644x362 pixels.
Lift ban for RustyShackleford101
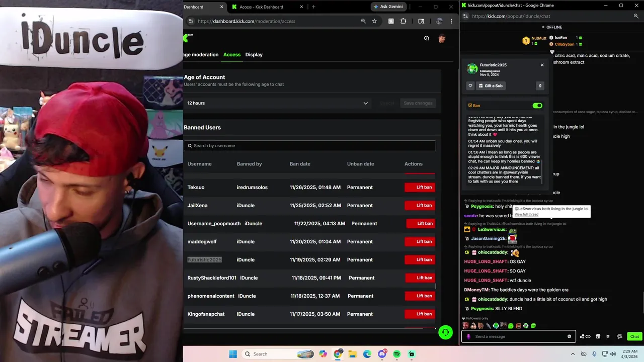(x=421, y=278)
